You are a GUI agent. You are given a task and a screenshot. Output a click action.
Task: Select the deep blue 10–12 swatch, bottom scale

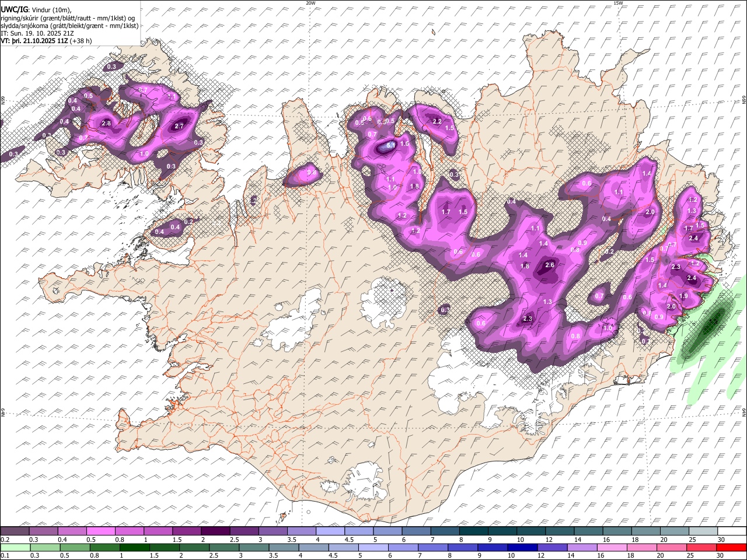coord(522,547)
